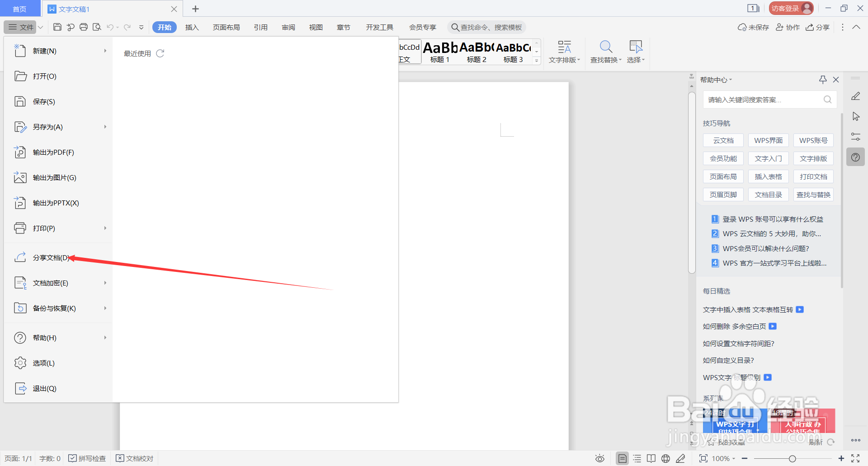Expand the Backup and Recovery (备份与恢复) submenu
The image size is (868, 466).
(x=105, y=308)
